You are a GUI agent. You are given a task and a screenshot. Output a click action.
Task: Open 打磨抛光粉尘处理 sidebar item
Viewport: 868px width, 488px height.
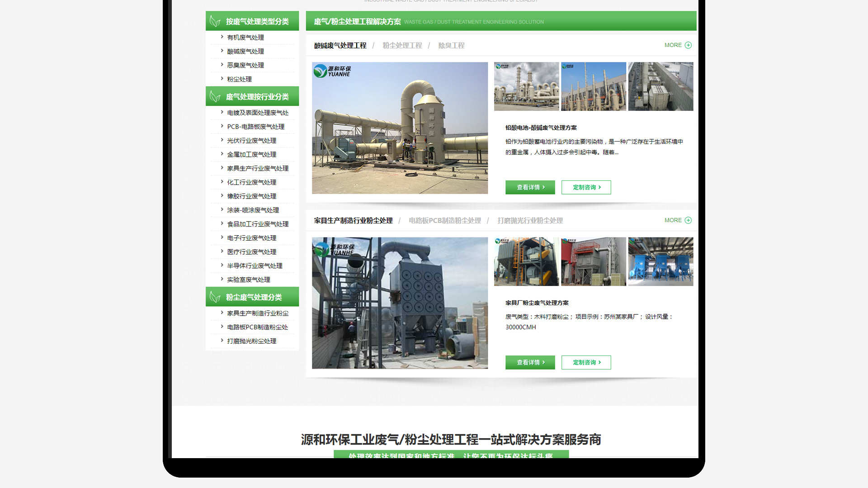pyautogui.click(x=251, y=341)
